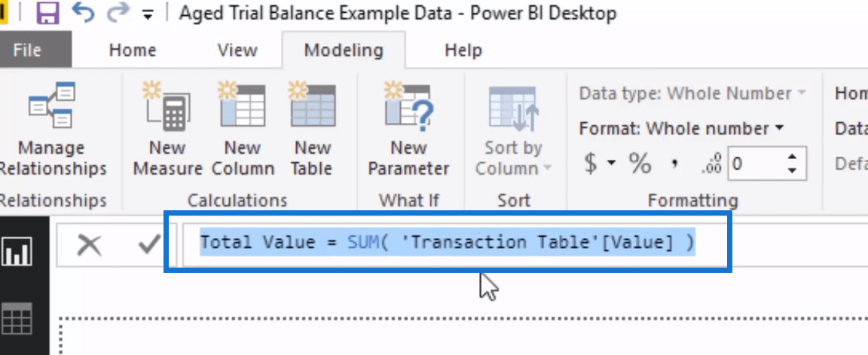
Task: Click the New Measure calculator icon
Action: click(x=167, y=106)
